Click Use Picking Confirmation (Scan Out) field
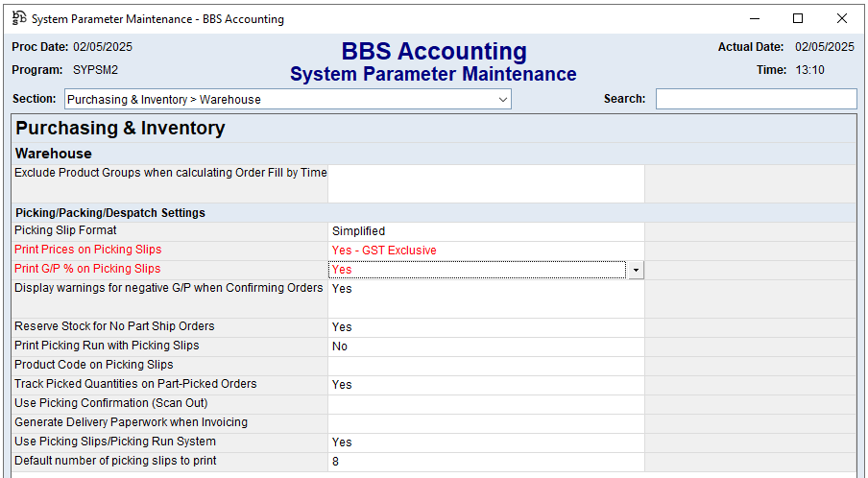This screenshot has height=478, width=868. click(x=485, y=404)
